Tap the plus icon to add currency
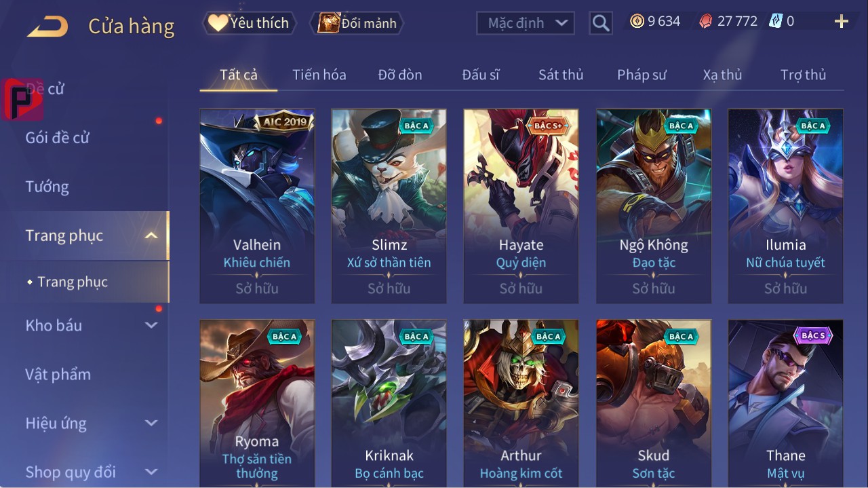The height and width of the screenshot is (488, 868). [842, 22]
